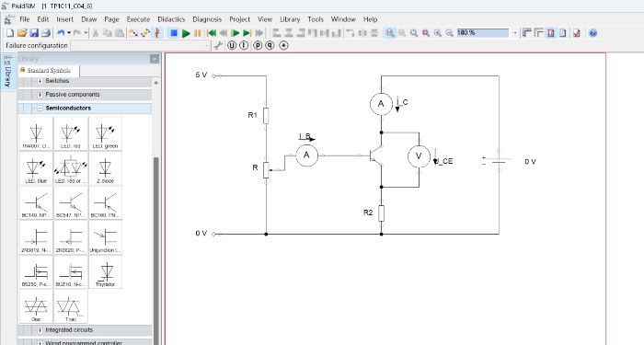Viewport: 644px width, 345px height.
Task: Stop the simulation with the blue square
Action: (x=174, y=33)
